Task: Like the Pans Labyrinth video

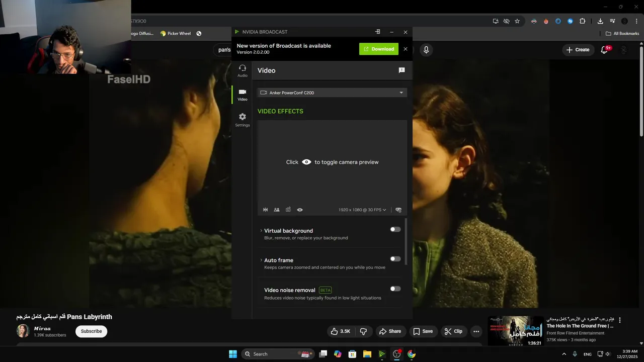Action: [341, 331]
